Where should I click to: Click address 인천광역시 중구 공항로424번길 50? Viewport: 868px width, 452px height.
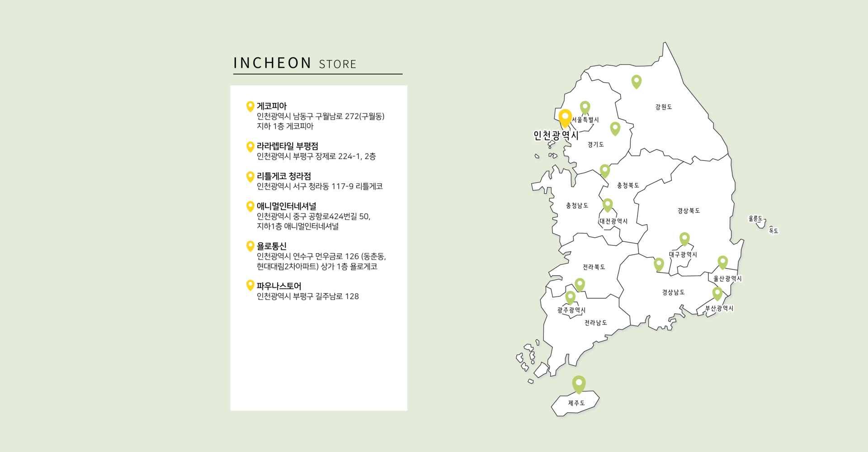click(x=313, y=217)
